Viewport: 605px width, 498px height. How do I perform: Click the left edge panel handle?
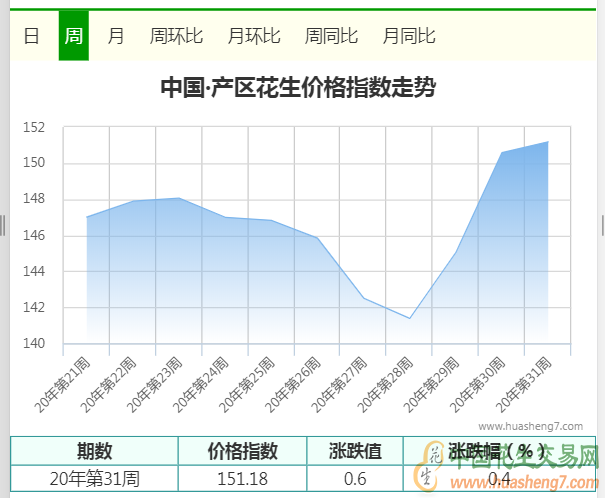[x=3, y=226]
